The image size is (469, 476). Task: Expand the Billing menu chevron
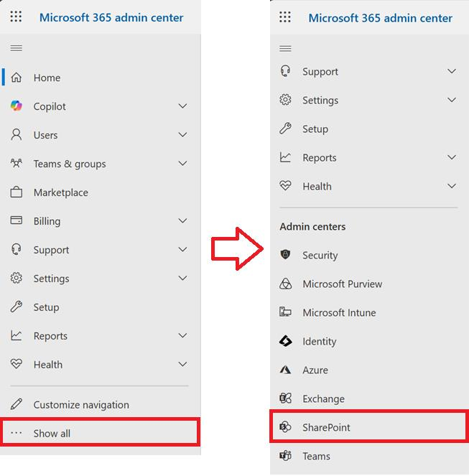[182, 220]
